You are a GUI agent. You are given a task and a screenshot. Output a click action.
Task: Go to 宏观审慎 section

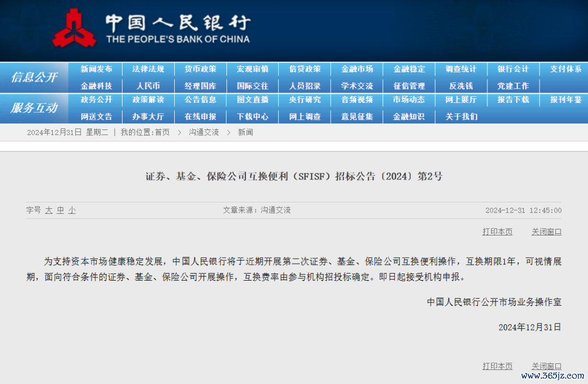click(x=253, y=69)
